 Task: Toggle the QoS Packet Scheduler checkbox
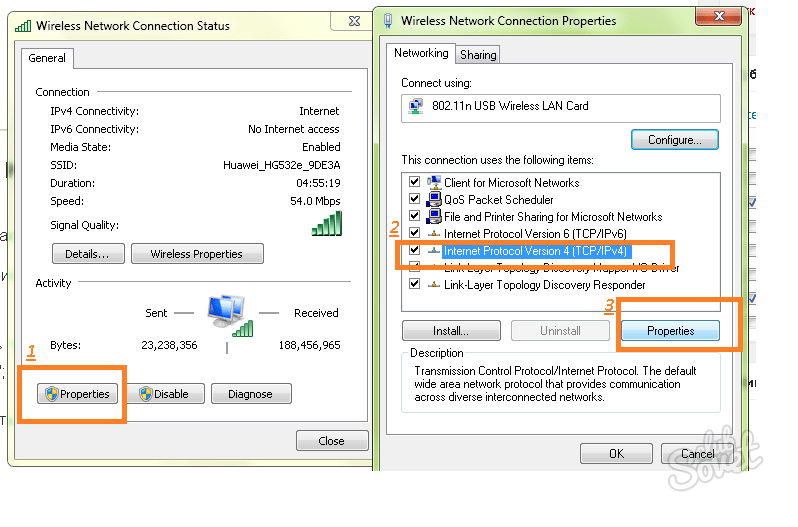[x=414, y=199]
